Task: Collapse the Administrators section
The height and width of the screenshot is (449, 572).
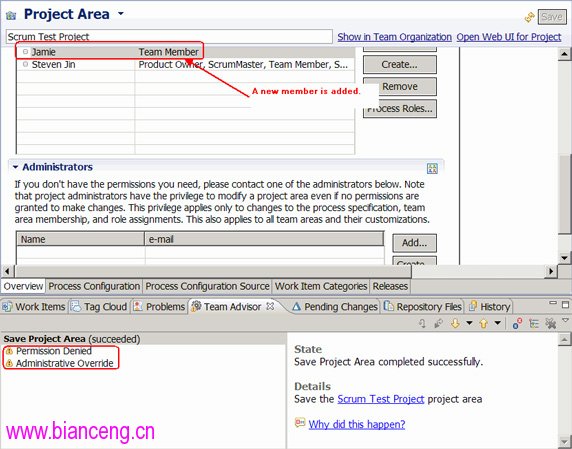Action: point(15,167)
